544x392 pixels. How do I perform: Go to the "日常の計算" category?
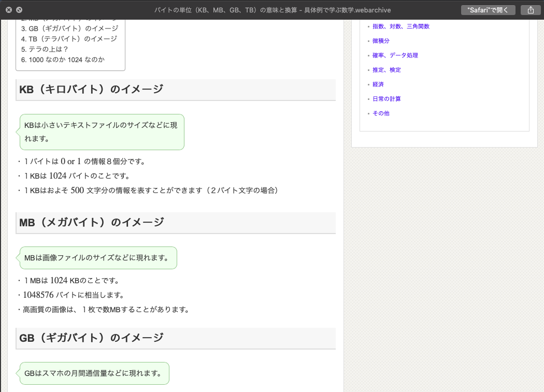386,99
